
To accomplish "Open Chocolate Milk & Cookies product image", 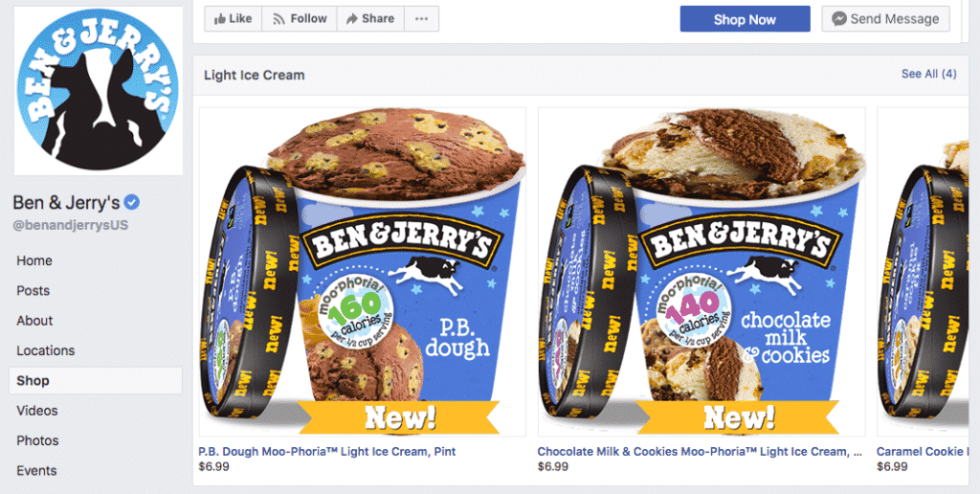I will pyautogui.click(x=702, y=271).
